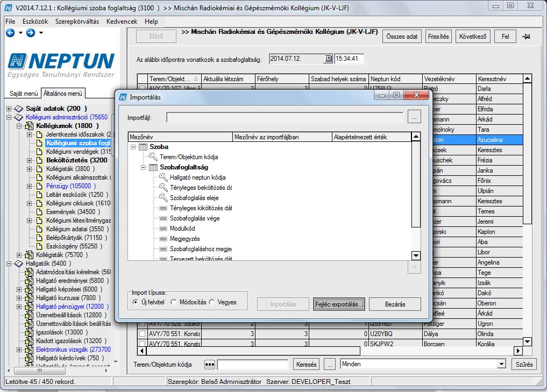The image size is (547, 392).
Task: Expand the Beköltöztetés tree node
Action: point(29,160)
